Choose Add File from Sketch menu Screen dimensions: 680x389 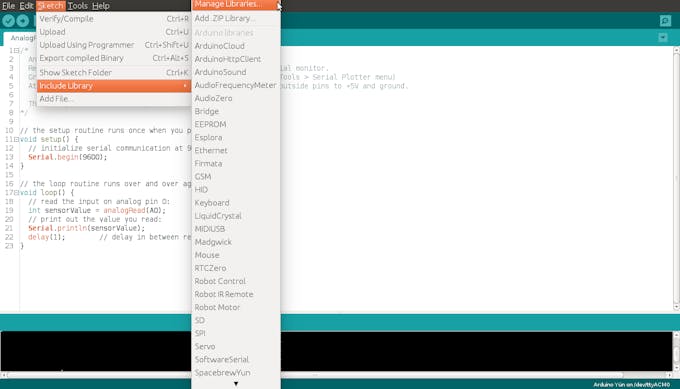[x=114, y=98]
